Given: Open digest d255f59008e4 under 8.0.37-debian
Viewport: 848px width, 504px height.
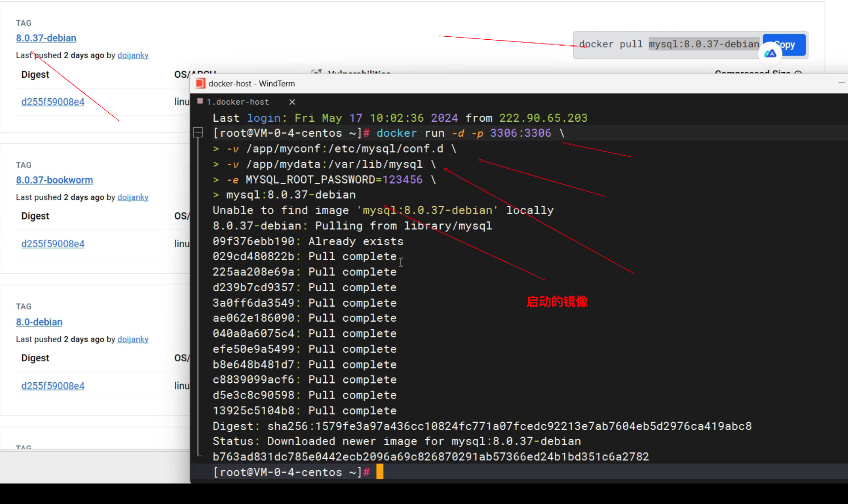Looking at the screenshot, I should [53, 102].
